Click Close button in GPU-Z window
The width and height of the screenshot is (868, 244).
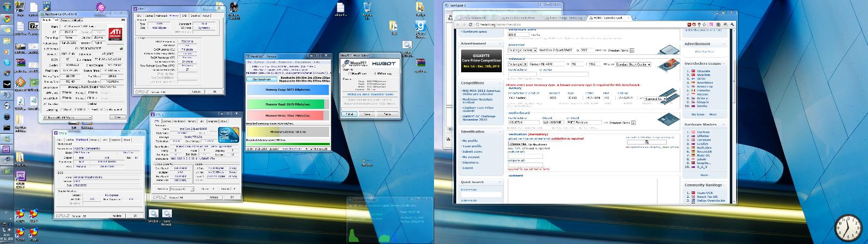118,117
